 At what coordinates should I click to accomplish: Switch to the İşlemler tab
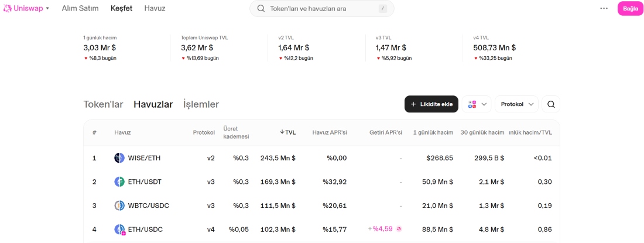(201, 104)
